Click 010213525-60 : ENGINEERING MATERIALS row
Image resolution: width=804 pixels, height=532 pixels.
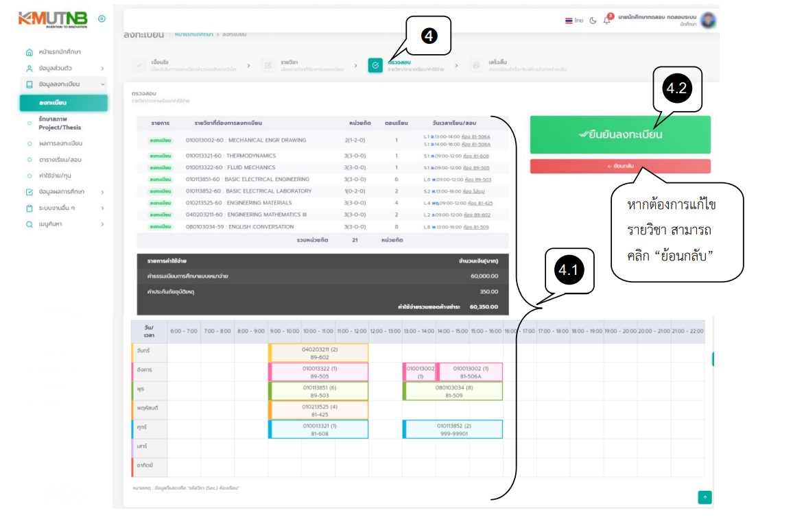[x=323, y=203]
